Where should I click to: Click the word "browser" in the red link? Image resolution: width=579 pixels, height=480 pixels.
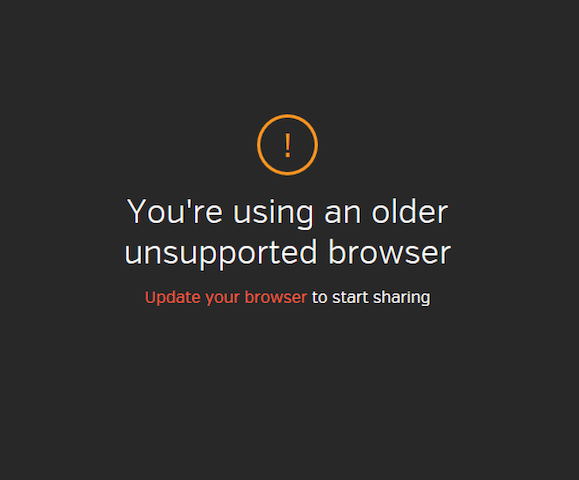275,297
